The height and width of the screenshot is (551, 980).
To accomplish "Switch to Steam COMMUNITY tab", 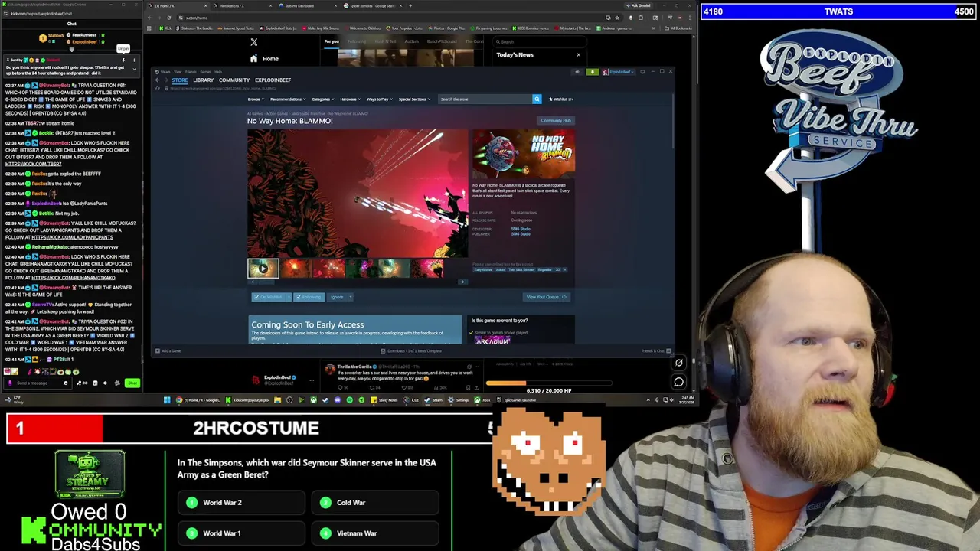I will pyautogui.click(x=234, y=80).
